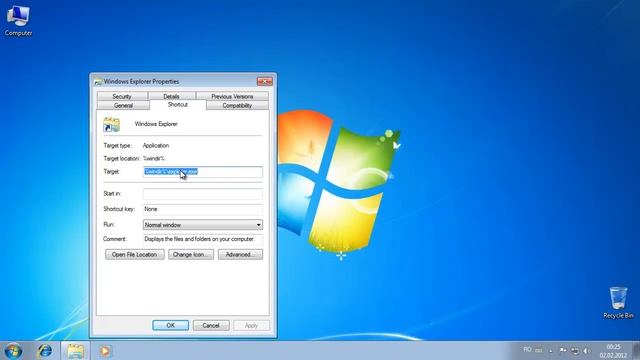Click into the Target text field

coord(203,172)
